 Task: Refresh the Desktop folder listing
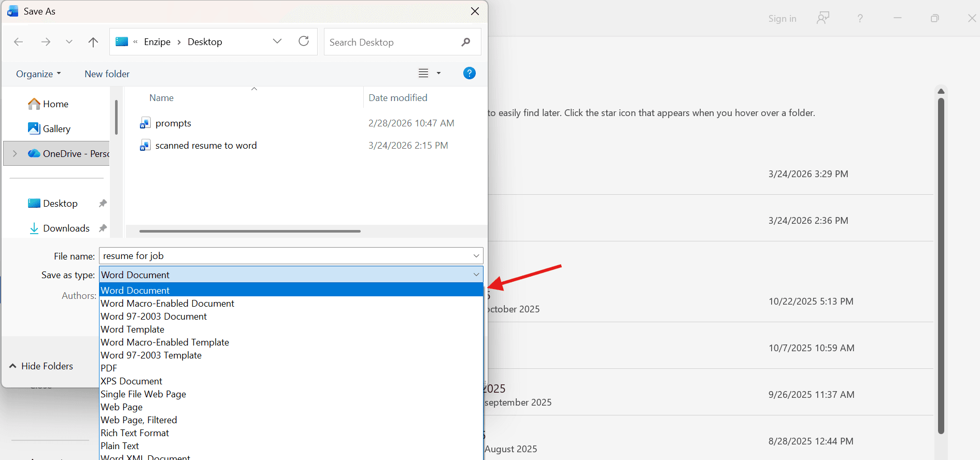[x=304, y=41]
